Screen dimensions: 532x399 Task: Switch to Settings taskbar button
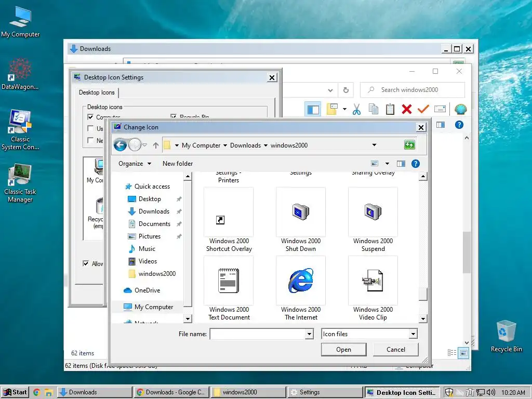[x=325, y=392]
